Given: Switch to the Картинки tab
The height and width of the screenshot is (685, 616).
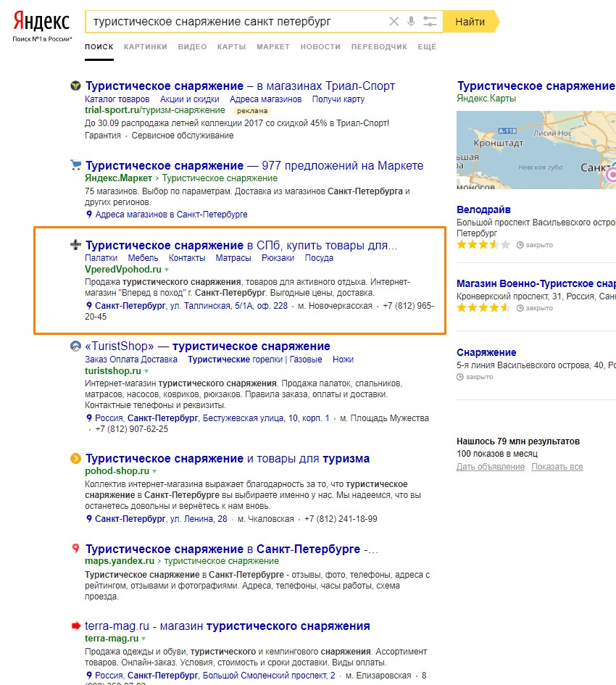Looking at the screenshot, I should pos(145,46).
